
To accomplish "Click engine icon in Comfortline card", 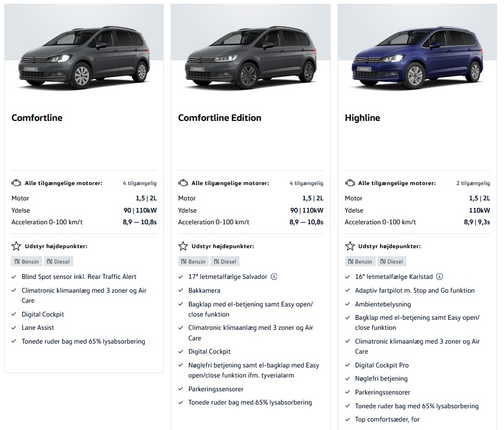I will [16, 183].
